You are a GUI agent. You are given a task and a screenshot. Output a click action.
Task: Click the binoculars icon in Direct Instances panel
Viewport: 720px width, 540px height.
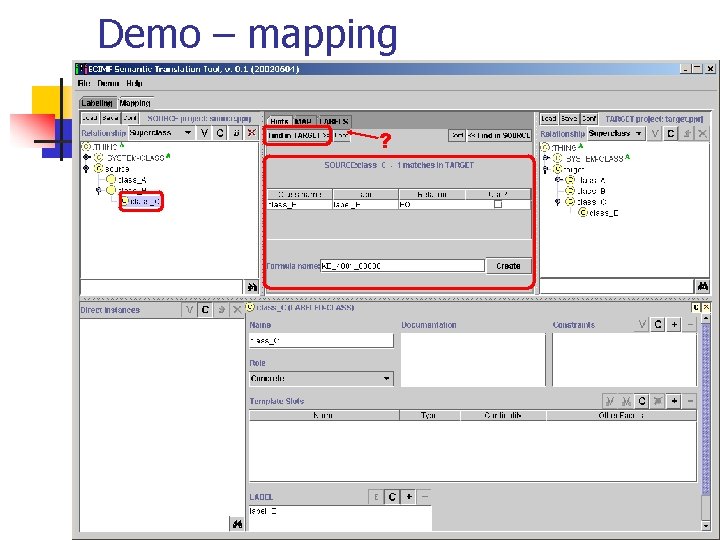(237, 523)
